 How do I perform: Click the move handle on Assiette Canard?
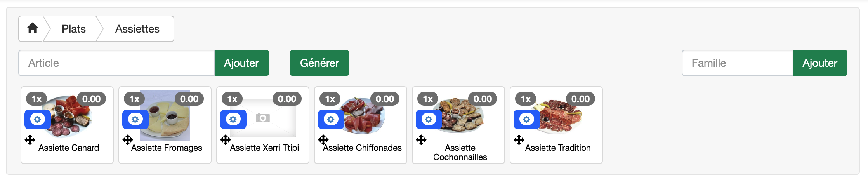(30, 140)
